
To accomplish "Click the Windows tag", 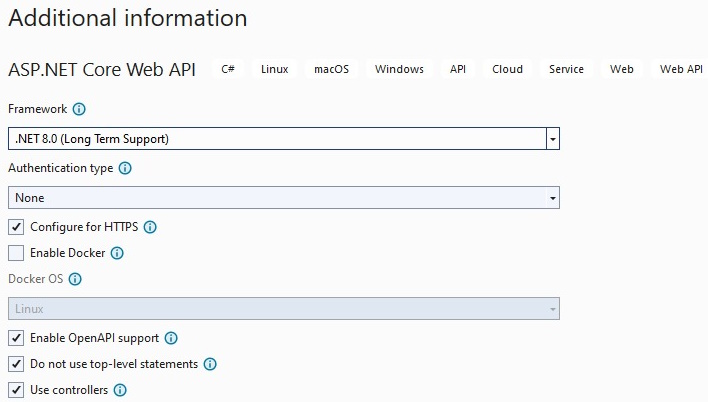I will [x=399, y=69].
